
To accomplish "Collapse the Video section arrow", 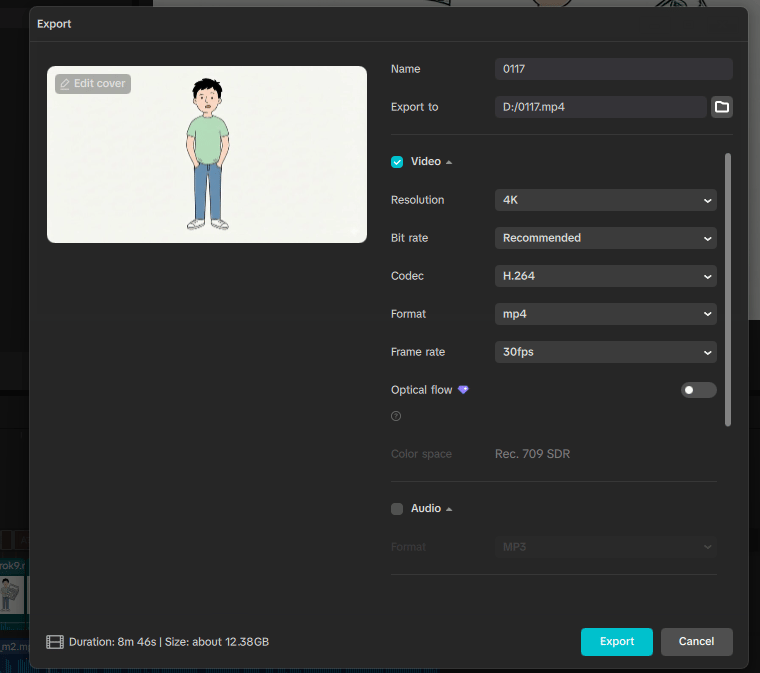I will 449,162.
